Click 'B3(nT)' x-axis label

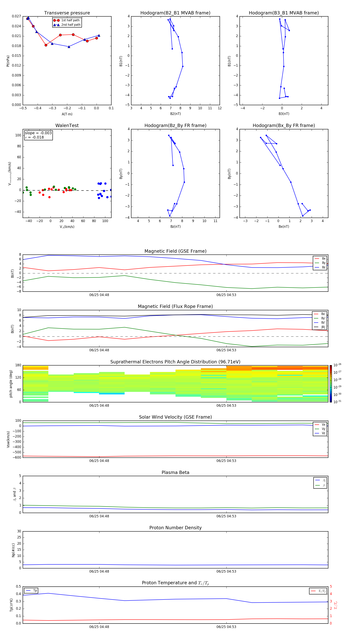point(284,114)
